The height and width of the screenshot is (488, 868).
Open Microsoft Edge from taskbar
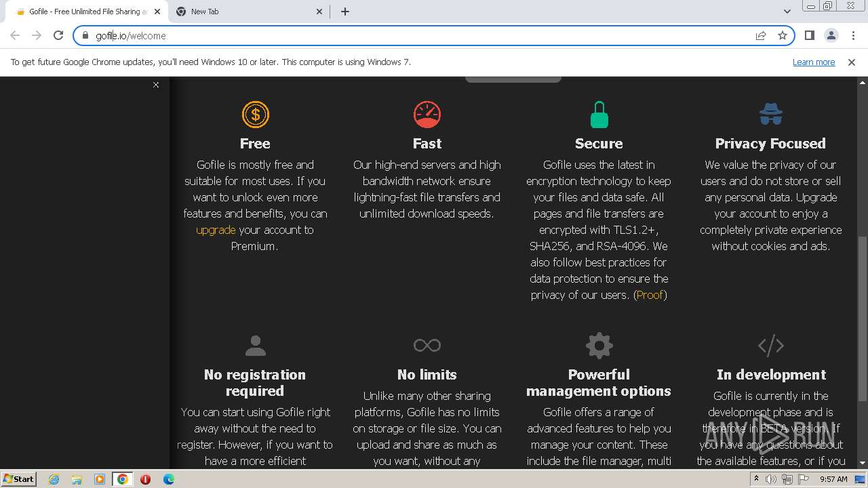coord(168,479)
